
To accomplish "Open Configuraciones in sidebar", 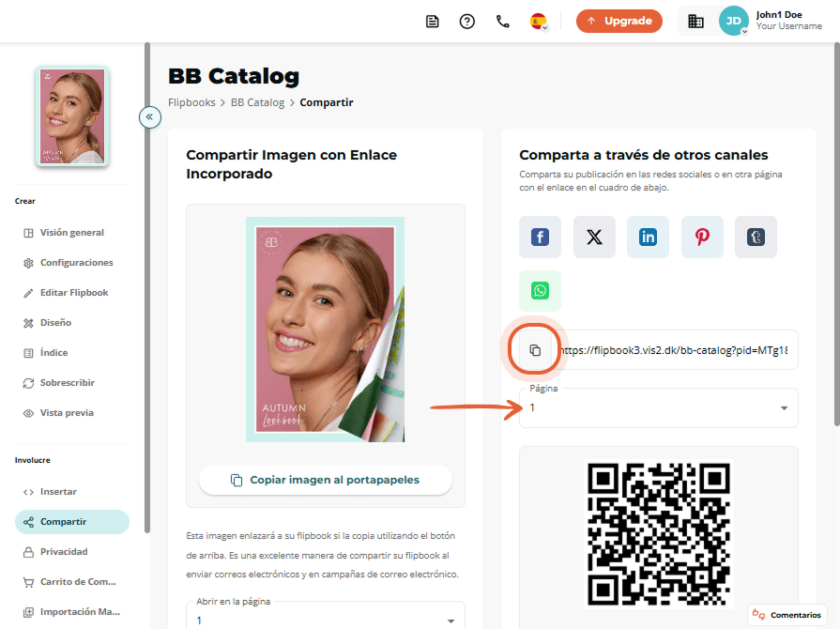I will click(71, 263).
